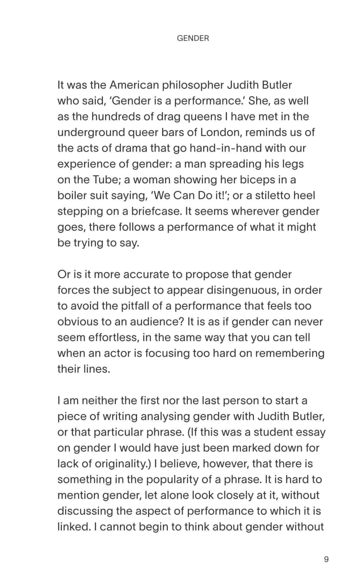Click the GENDER chapter header
This screenshot has width=364, height=588.
click(193, 39)
